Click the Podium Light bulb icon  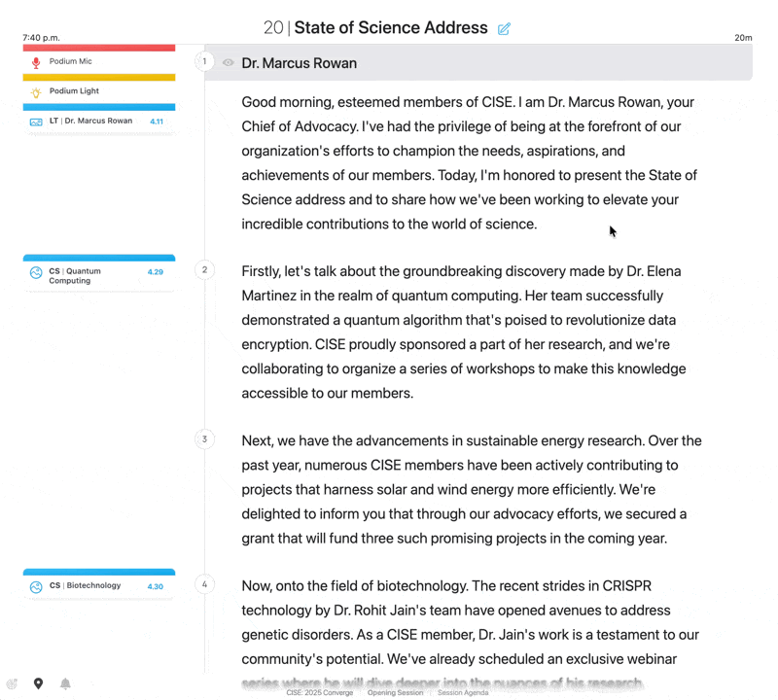click(36, 91)
